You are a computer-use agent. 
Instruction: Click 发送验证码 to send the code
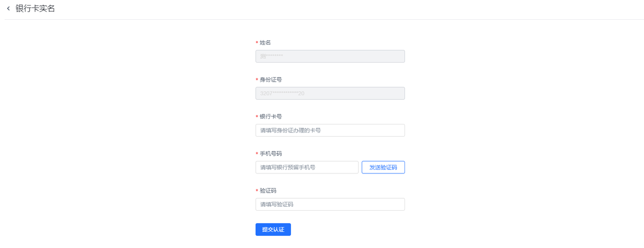point(383,167)
